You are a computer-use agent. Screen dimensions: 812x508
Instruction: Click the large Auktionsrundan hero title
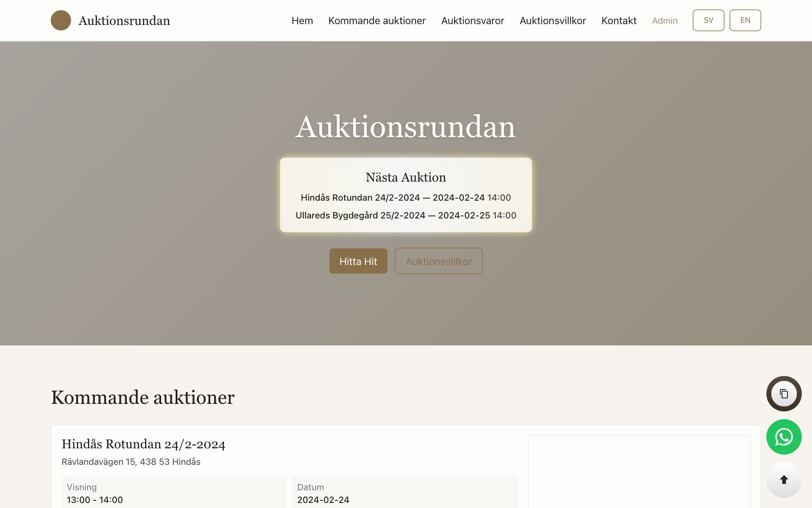[406, 127]
